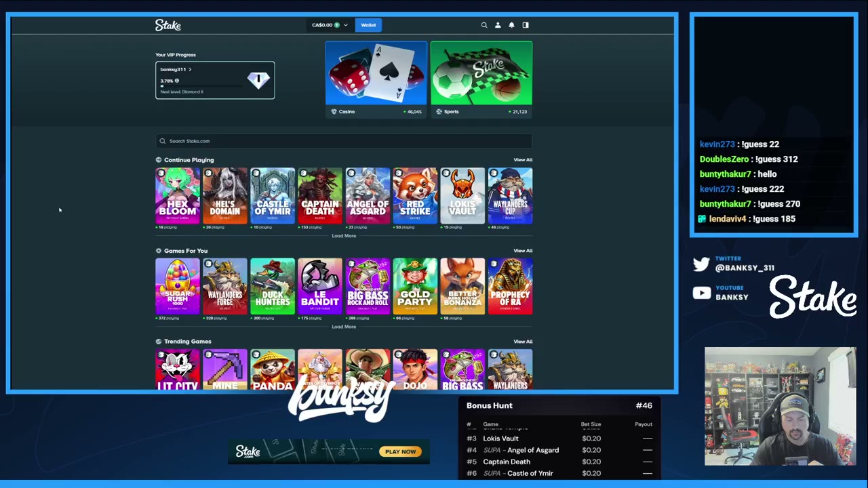
Task: Open the CA$0.00 balance dropdown
Action: [x=330, y=25]
